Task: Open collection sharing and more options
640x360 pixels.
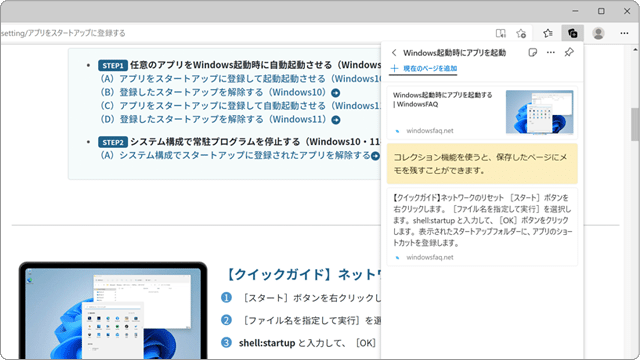Action: coord(551,52)
